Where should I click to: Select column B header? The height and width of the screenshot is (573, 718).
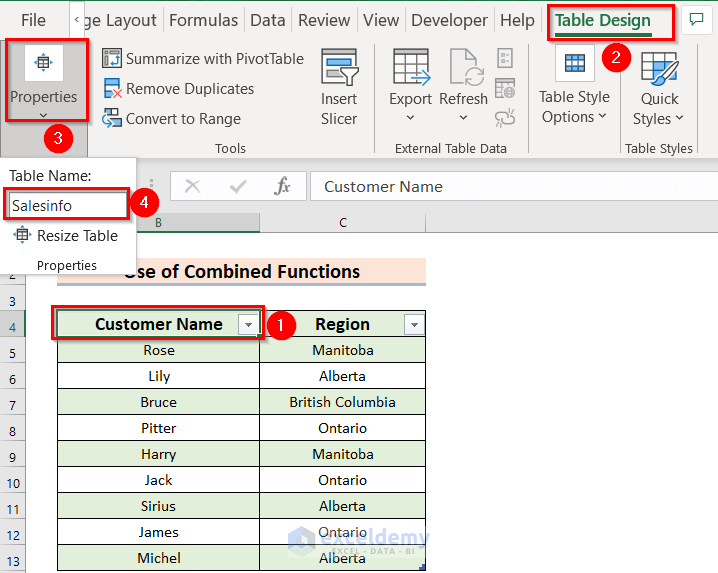tap(198, 223)
